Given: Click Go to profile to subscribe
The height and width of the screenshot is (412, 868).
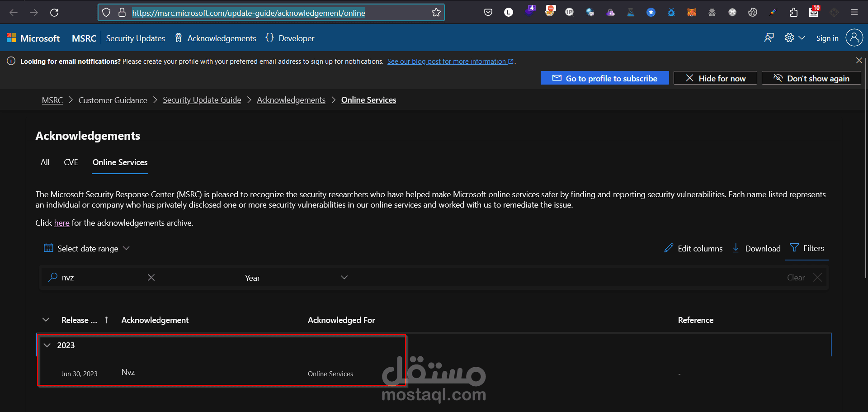Looking at the screenshot, I should tap(605, 78).
